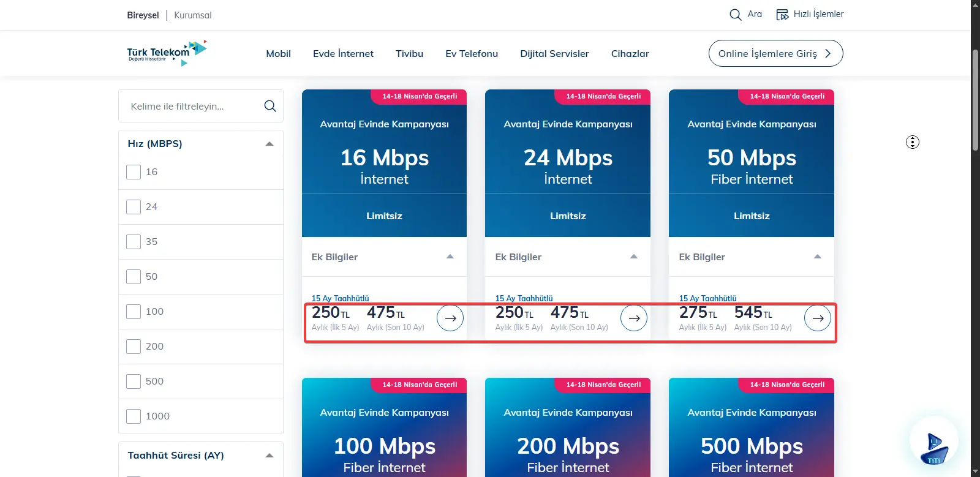Click the arrow button on the 24 Mbps card
The width and height of the screenshot is (980, 477).
634,318
